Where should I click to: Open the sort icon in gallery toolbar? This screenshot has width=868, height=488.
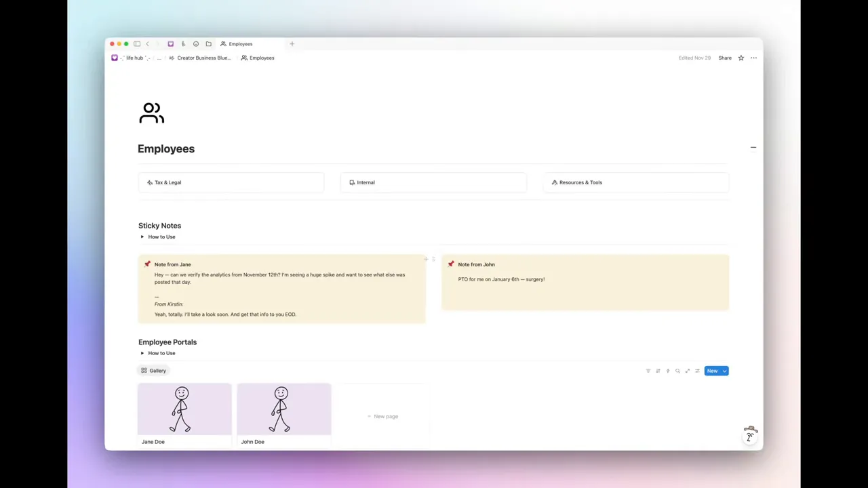(658, 371)
